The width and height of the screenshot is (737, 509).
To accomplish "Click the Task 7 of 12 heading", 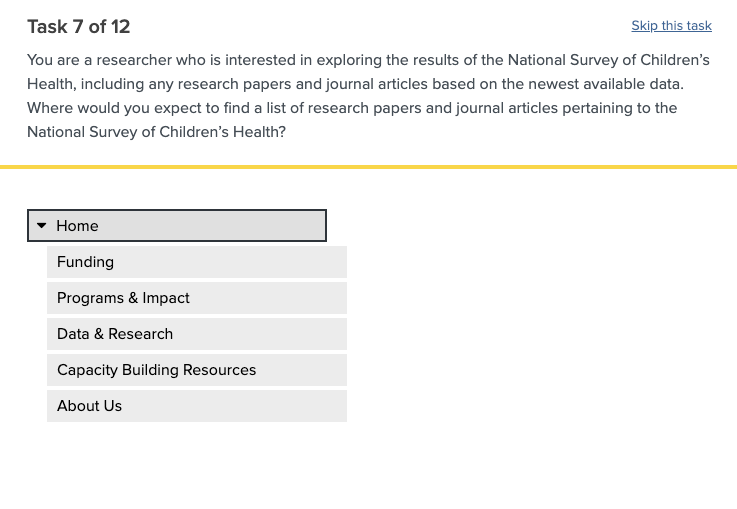I will [x=79, y=27].
